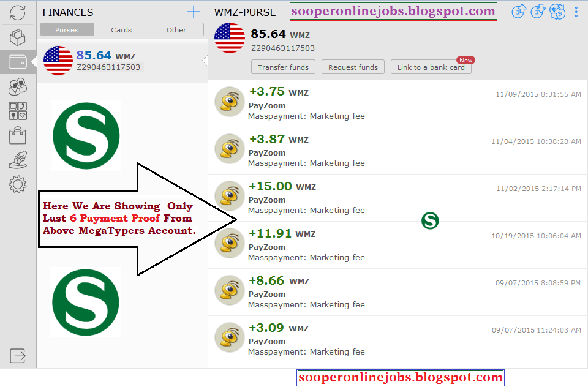The image size is (588, 387).
Task: Open the Finances wallet section in sidebar
Action: (18, 61)
